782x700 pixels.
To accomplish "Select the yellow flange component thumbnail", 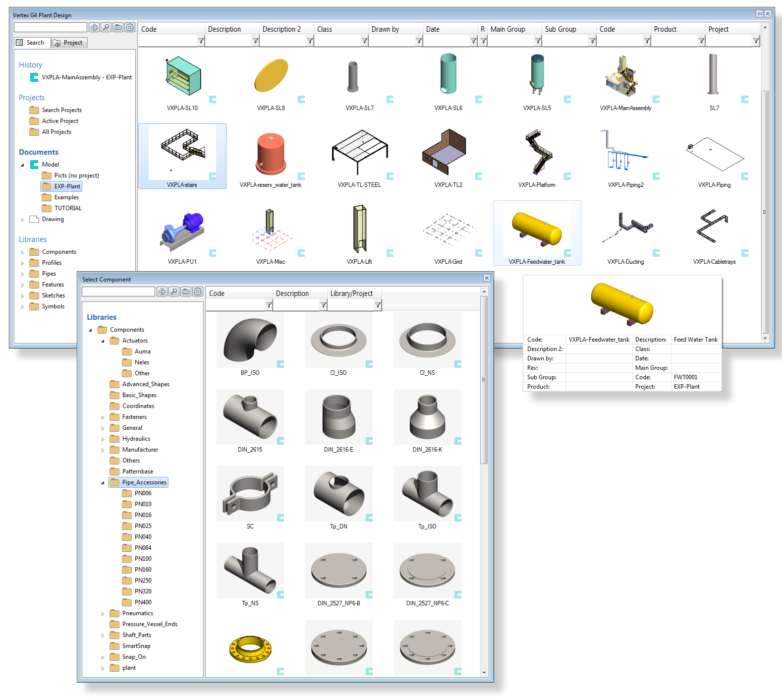I will tap(250, 648).
